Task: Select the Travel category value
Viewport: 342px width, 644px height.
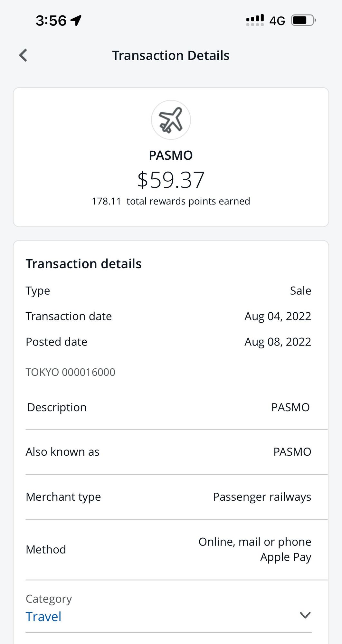Action: pyautogui.click(x=43, y=616)
